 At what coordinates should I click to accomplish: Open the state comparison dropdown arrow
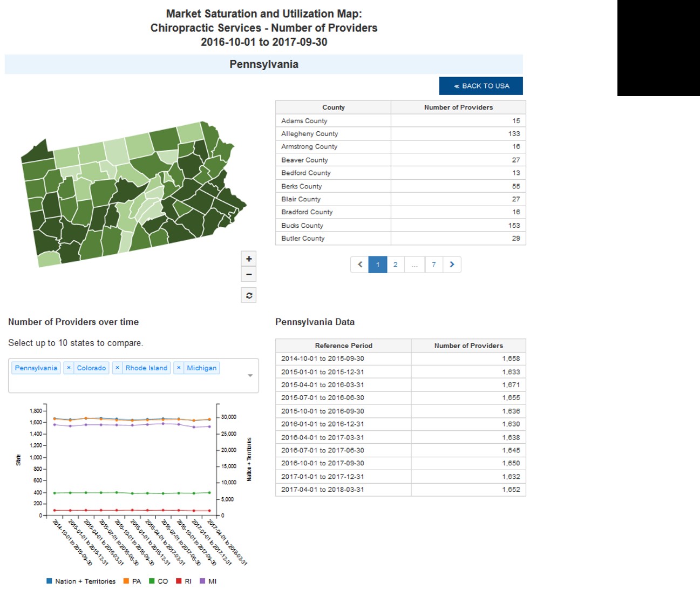point(250,375)
